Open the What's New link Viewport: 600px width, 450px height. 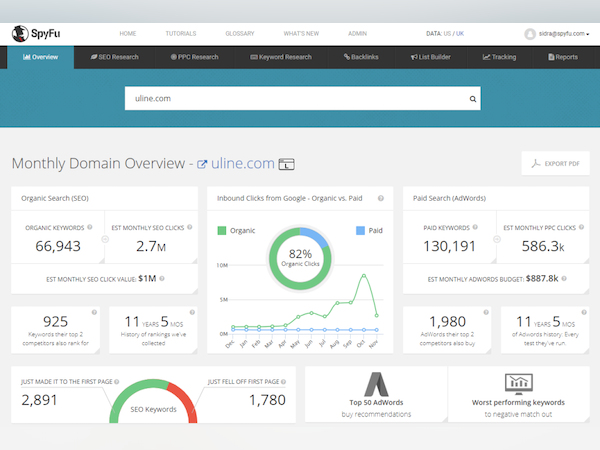tap(301, 34)
